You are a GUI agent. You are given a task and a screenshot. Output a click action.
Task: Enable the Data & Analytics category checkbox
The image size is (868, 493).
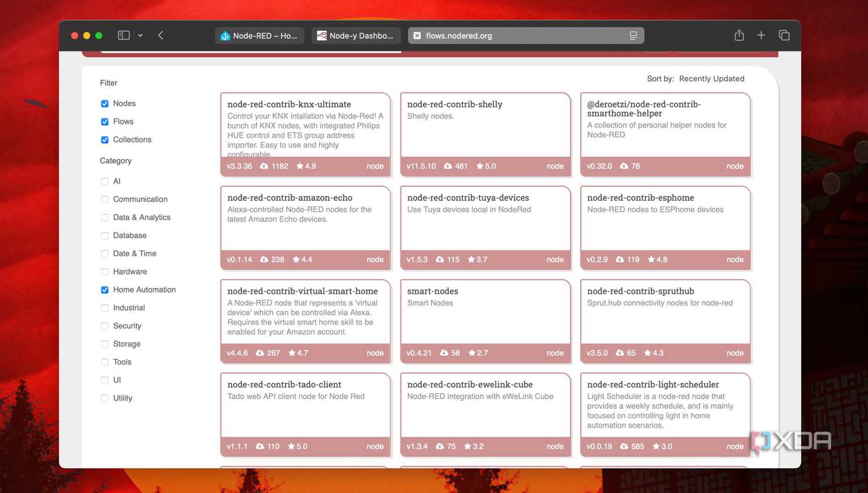(105, 217)
